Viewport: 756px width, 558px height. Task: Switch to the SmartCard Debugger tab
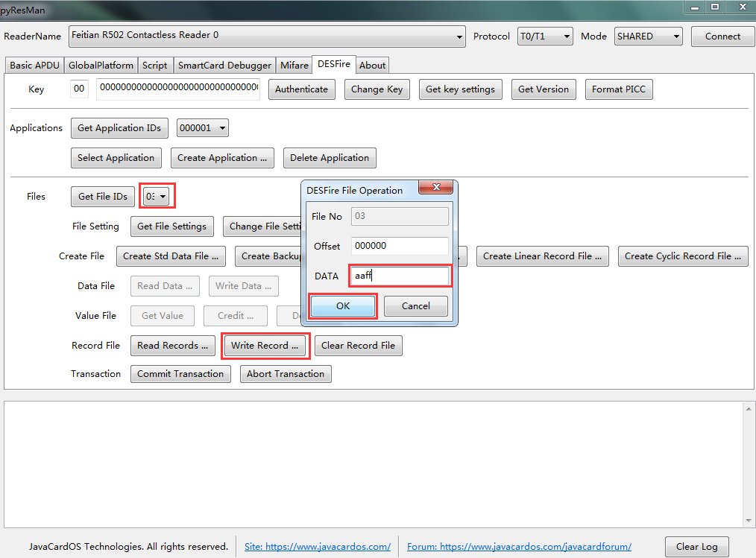[x=224, y=65]
